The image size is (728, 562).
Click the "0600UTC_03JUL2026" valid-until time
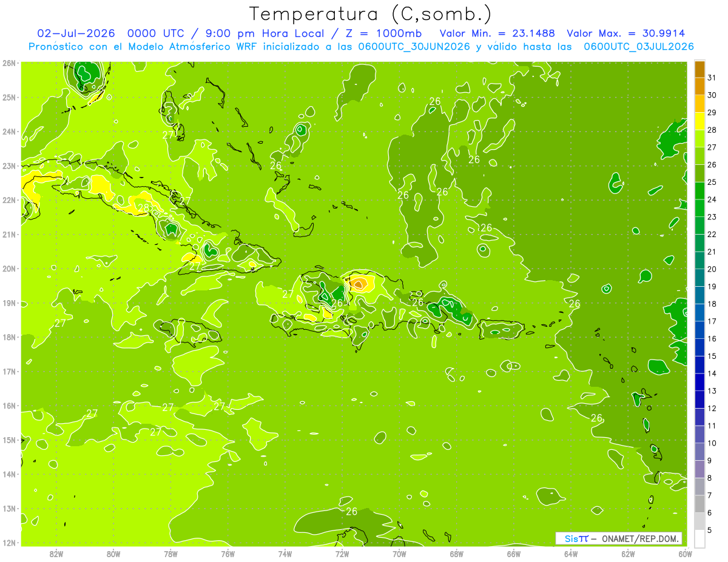point(638,46)
